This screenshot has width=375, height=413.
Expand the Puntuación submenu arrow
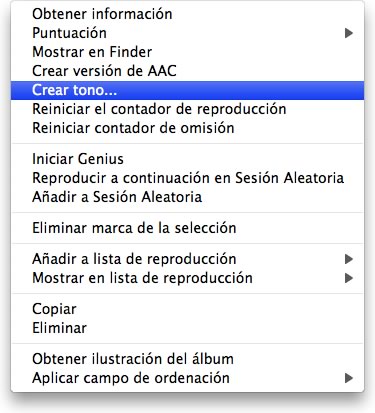[x=349, y=33]
